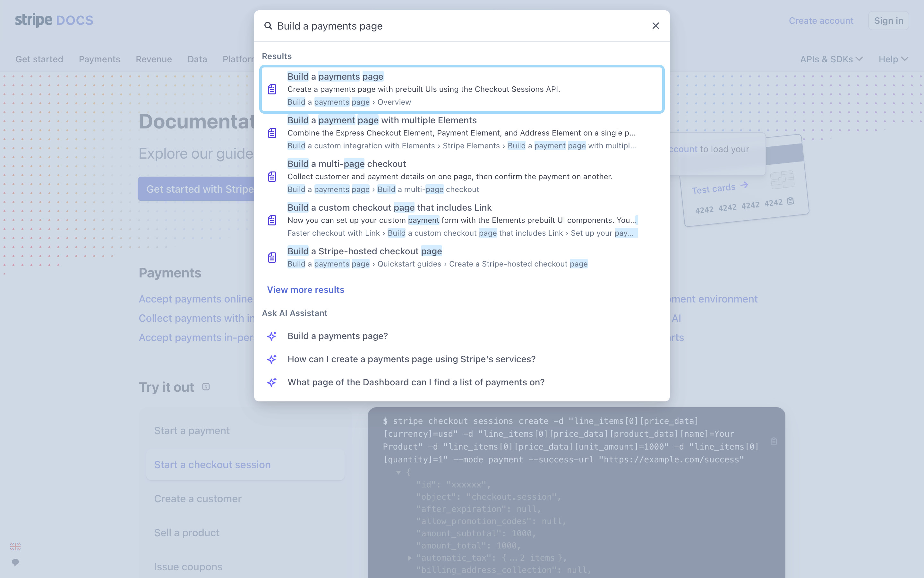Click document icon beside 'custom checkout page' result
The height and width of the screenshot is (578, 924).
pos(272,220)
